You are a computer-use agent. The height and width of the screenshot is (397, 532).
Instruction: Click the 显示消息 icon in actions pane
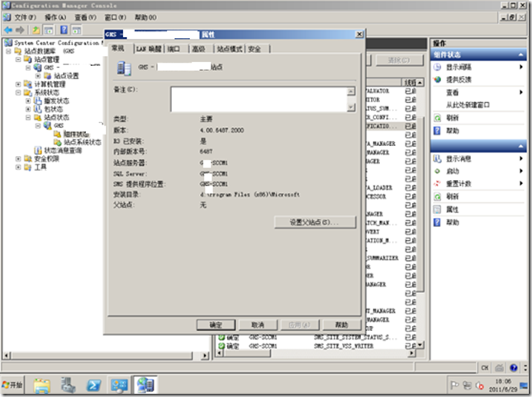437,158
